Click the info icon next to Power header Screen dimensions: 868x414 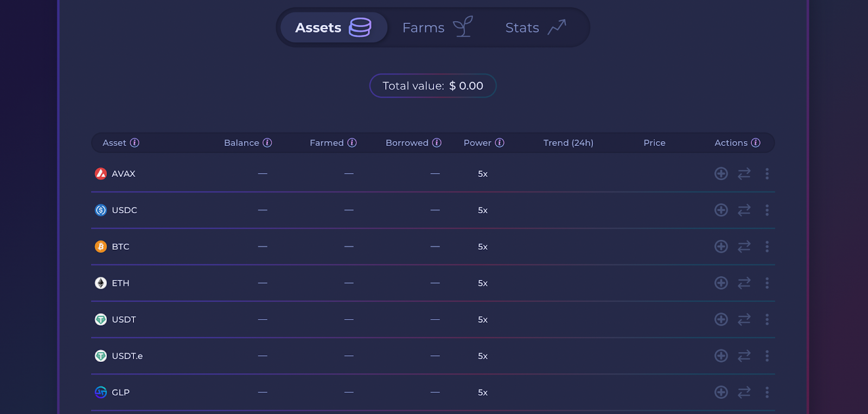click(x=500, y=143)
